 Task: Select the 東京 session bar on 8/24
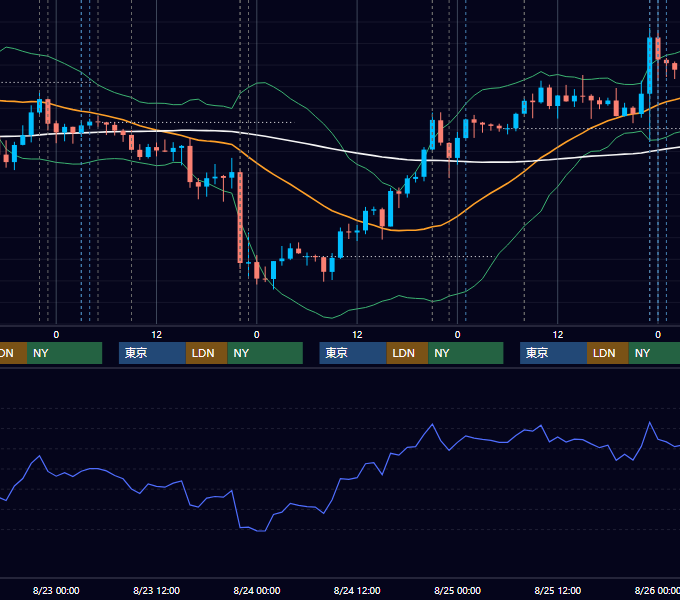click(353, 353)
